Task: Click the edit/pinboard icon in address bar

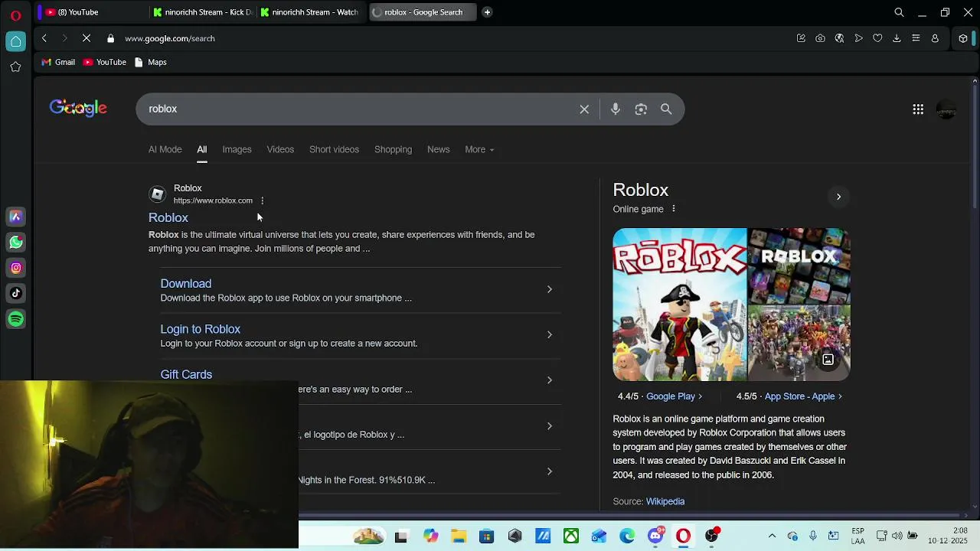Action: pos(801,38)
